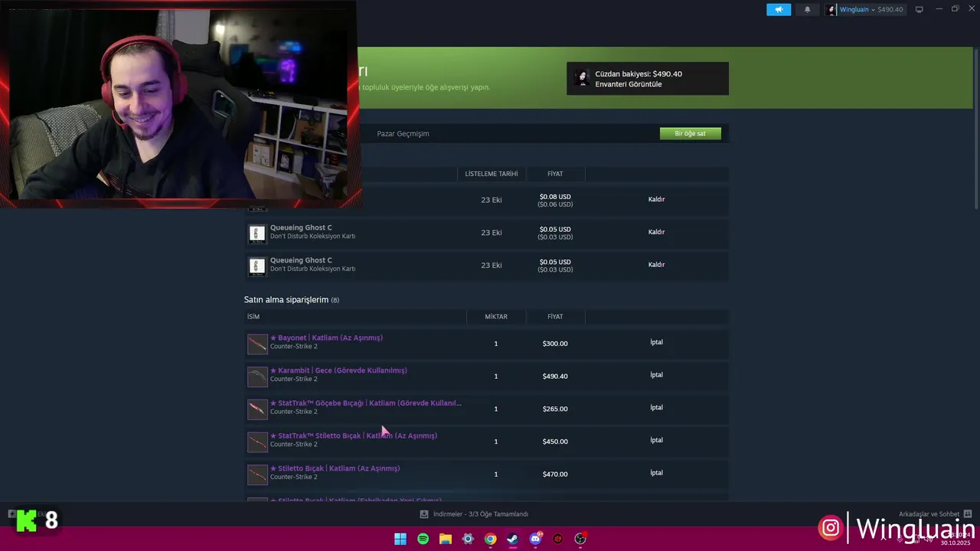Open StatTrak Stiletto Bıçak | Katliam link

click(353, 435)
